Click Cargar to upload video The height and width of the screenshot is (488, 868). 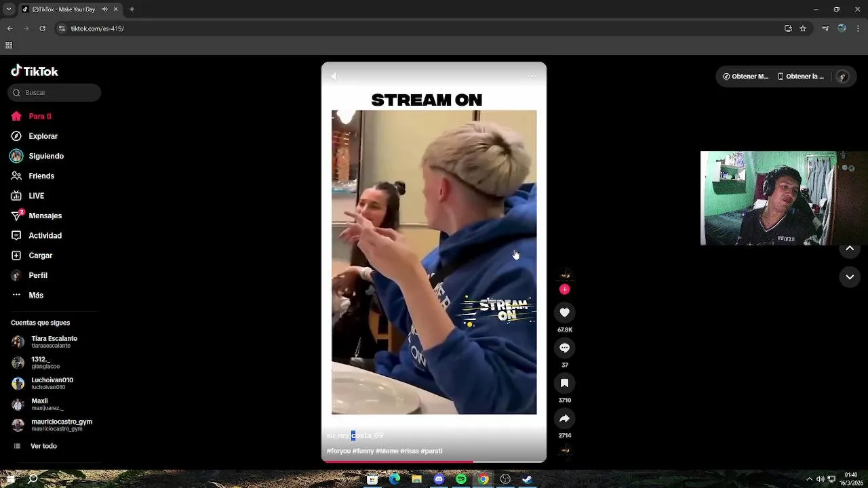pyautogui.click(x=32, y=256)
